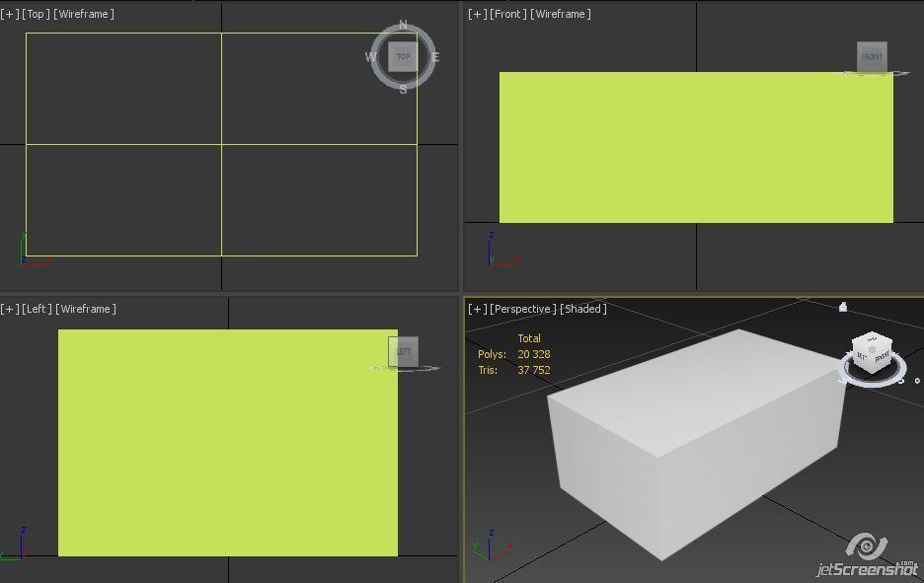The image size is (924, 583).
Task: Click the ViewCube home icon in Perspective
Action: tap(843, 307)
